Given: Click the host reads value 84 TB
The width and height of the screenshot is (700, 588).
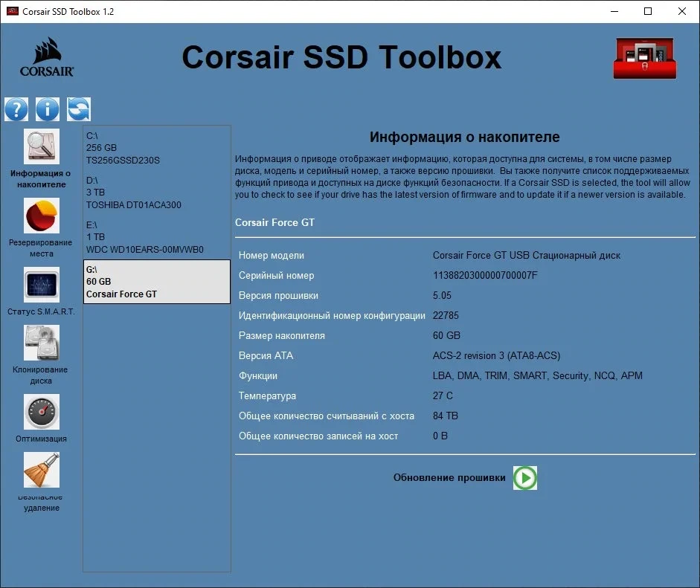Looking at the screenshot, I should [445, 416].
